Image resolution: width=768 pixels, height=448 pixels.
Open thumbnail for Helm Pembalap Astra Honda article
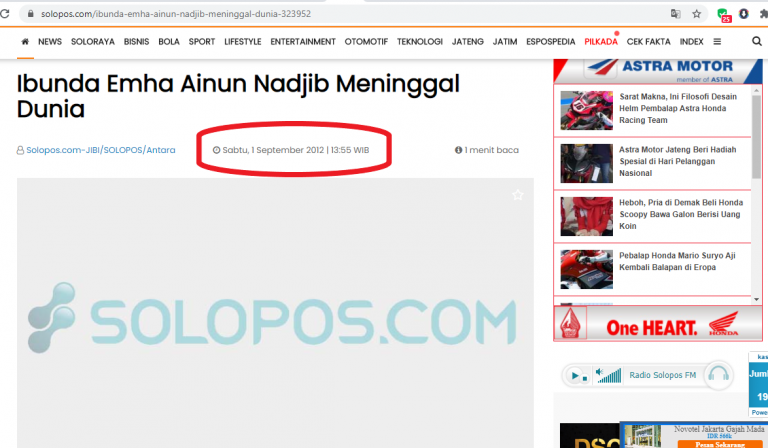[586, 110]
